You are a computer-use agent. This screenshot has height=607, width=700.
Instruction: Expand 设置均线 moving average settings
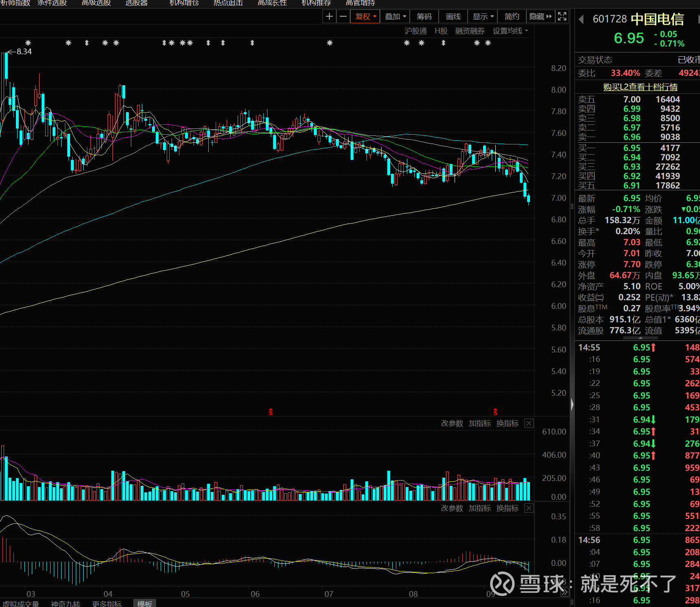[x=510, y=31]
